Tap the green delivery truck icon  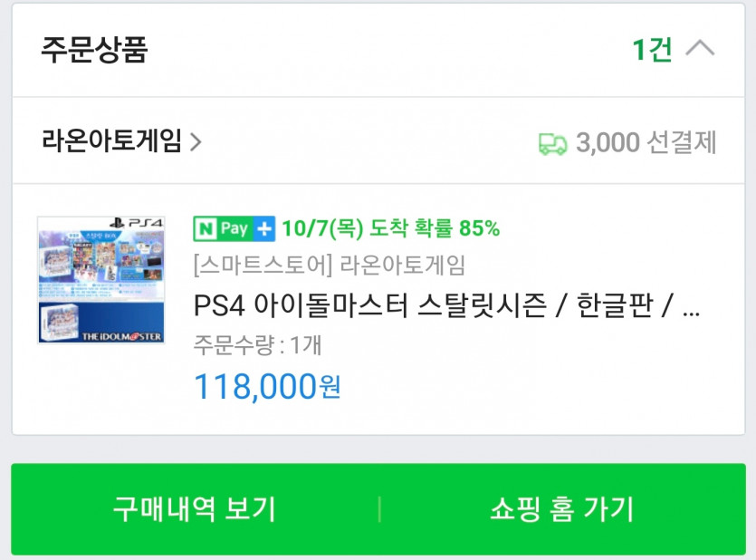click(552, 144)
